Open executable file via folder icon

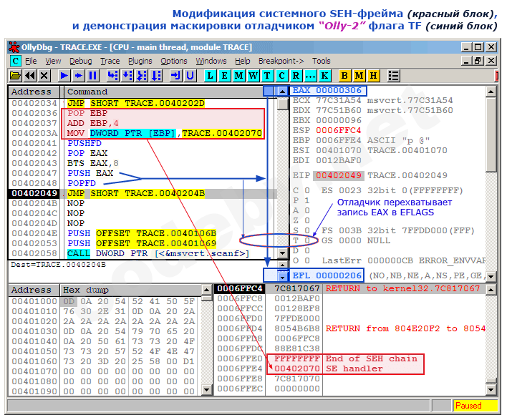point(16,76)
